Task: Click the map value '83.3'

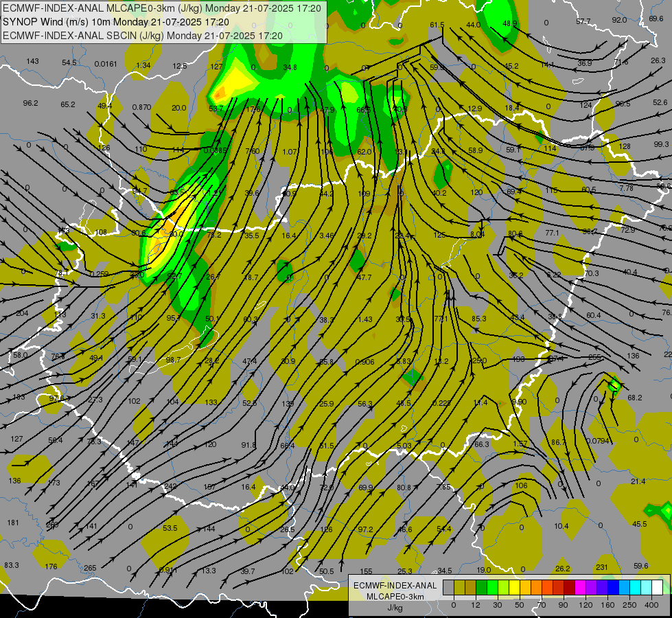Action: point(12,565)
